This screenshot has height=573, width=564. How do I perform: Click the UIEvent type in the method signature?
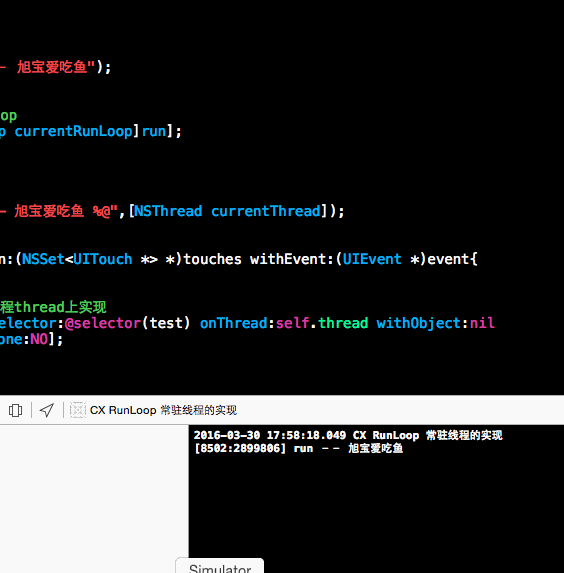pos(372,259)
